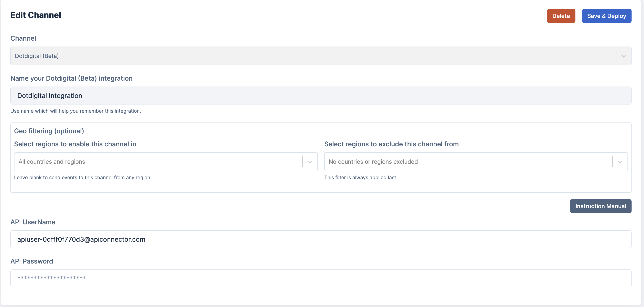This screenshot has height=307, width=644.
Task: Click Select regions to exclude label
Action: (391, 144)
